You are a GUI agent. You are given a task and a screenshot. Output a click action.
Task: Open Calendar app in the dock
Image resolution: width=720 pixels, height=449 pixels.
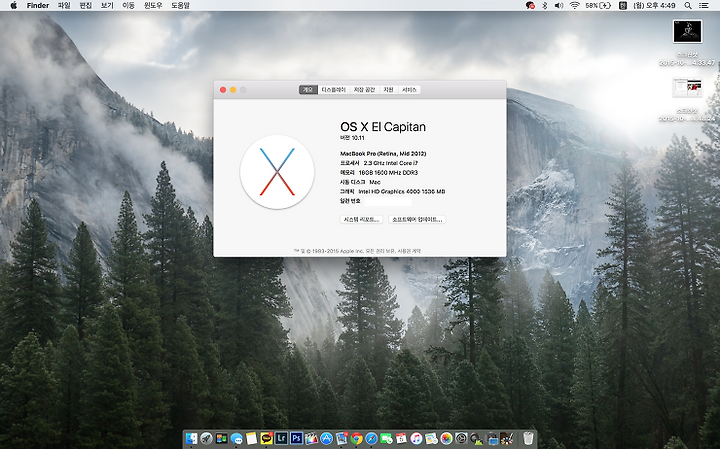point(401,438)
